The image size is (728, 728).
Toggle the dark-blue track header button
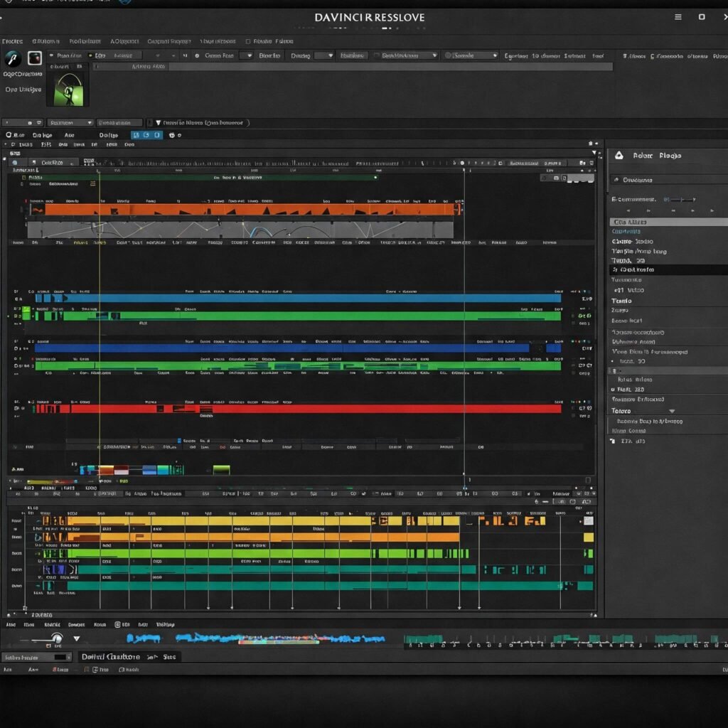(21, 348)
